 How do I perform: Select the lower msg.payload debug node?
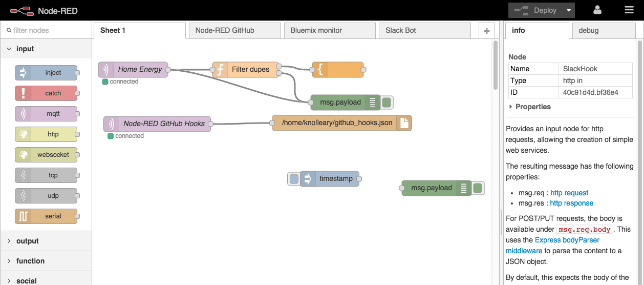pyautogui.click(x=436, y=188)
